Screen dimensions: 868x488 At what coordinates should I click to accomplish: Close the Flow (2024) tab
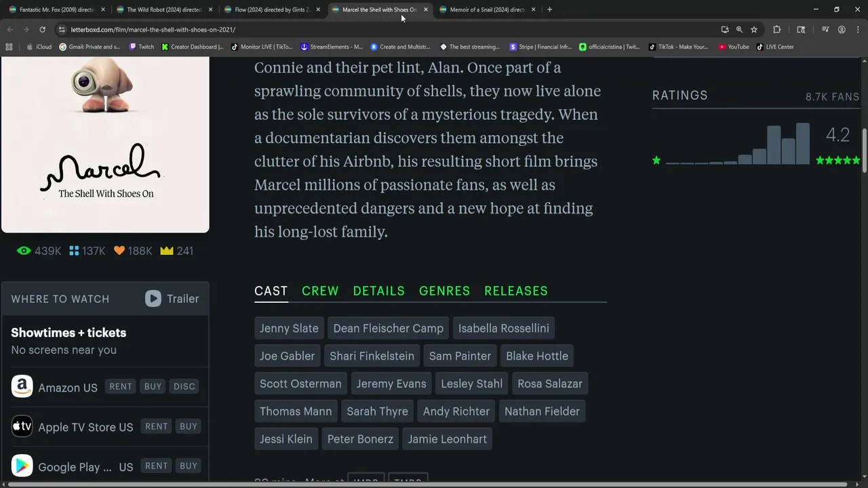318,9
